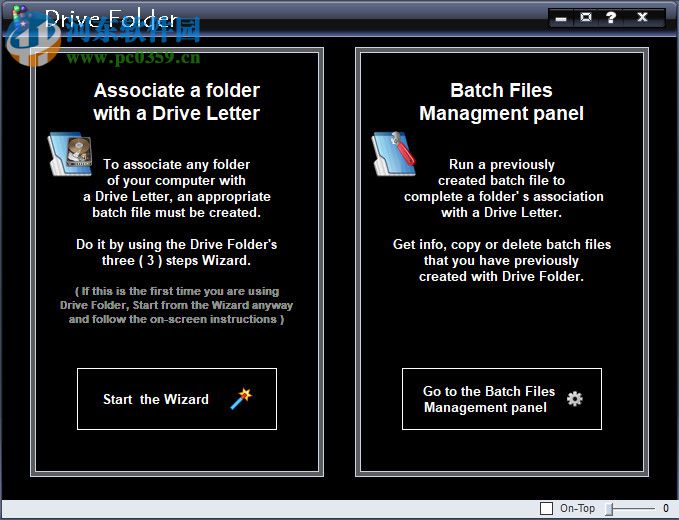Minimize the Drive Folder window
This screenshot has width=679, height=520.
pyautogui.click(x=561, y=18)
